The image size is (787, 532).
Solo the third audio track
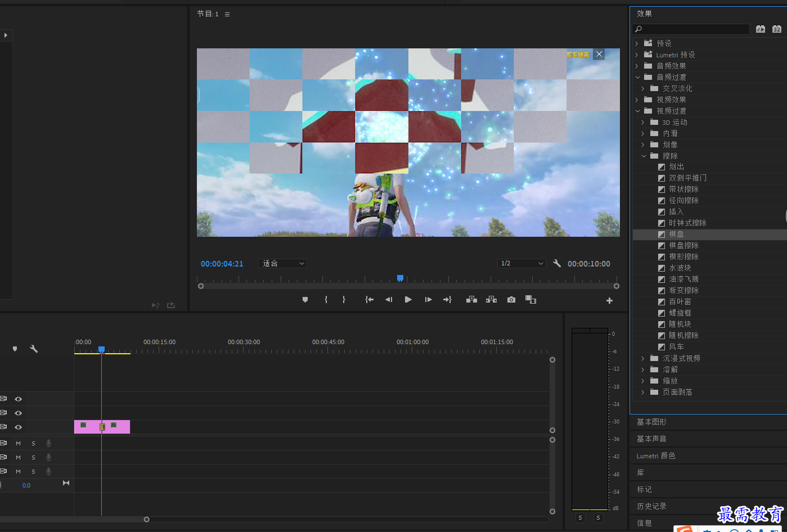33,471
